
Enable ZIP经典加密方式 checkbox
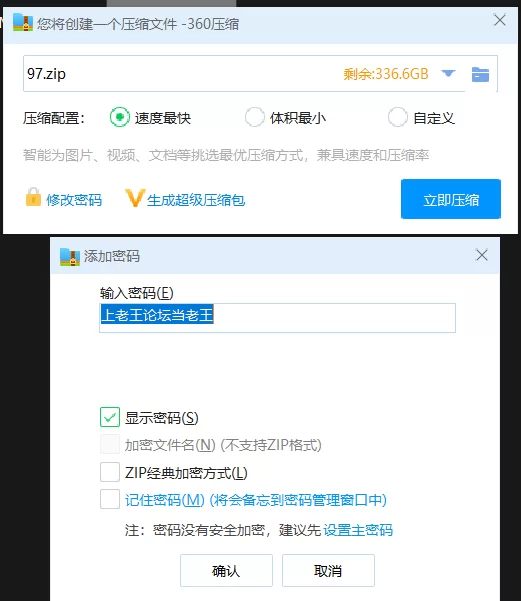tap(110, 472)
